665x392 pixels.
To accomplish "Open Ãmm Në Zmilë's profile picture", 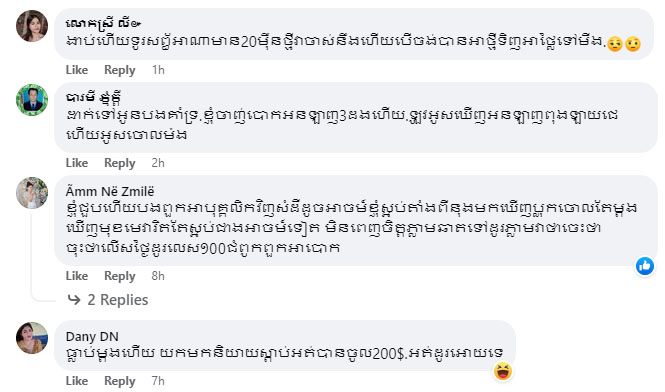I will click(32, 193).
